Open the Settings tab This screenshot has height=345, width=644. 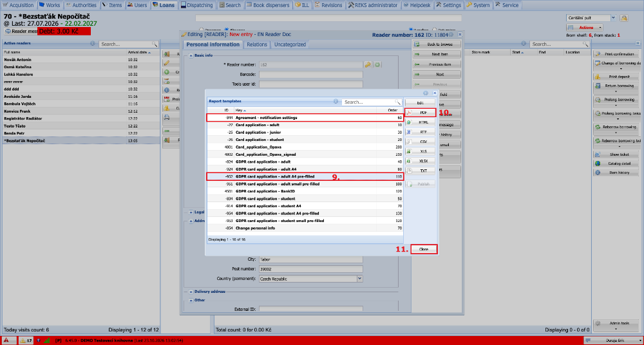pos(448,5)
